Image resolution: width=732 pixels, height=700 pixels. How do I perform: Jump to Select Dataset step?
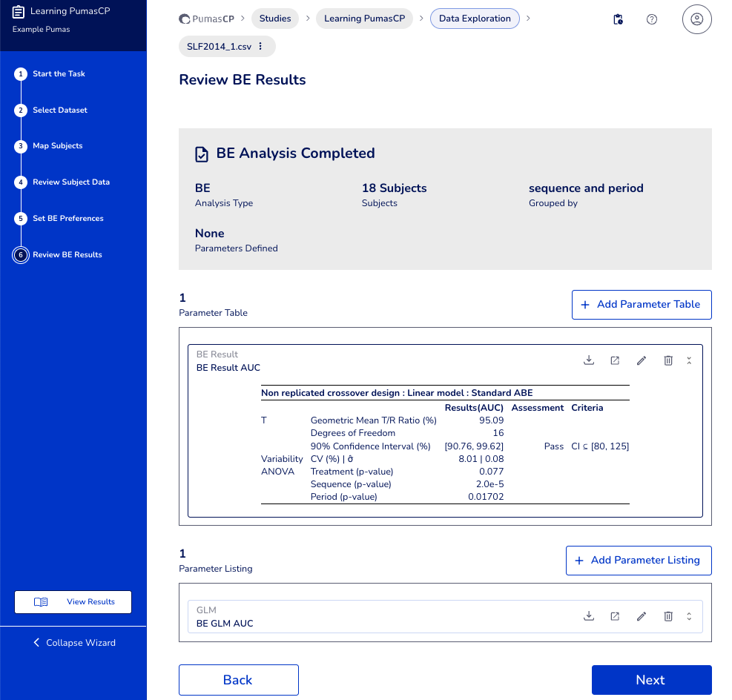(59, 110)
